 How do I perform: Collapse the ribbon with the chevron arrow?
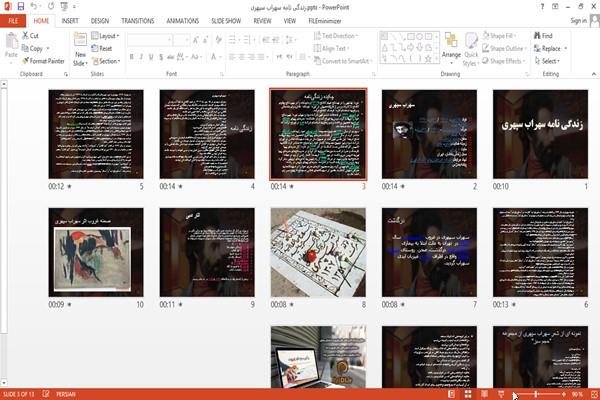pos(594,74)
